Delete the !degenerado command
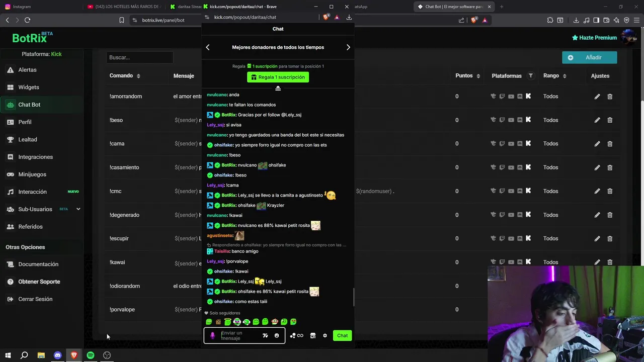644x362 pixels. [x=610, y=215]
